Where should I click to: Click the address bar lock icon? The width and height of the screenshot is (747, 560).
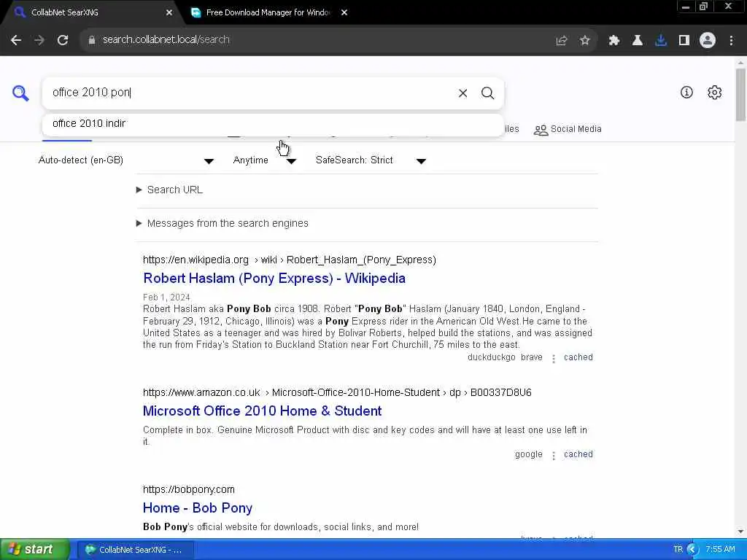click(x=92, y=40)
